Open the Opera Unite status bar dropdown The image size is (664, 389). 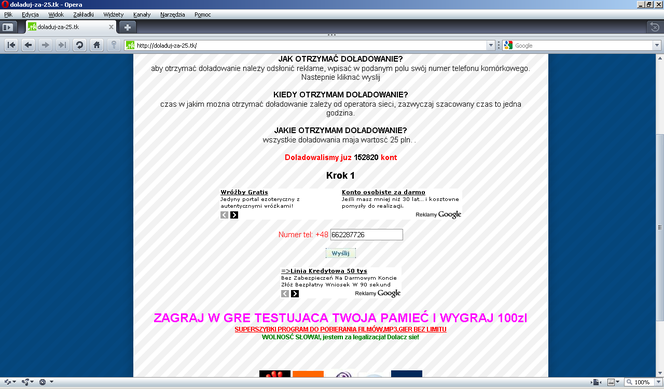28,382
